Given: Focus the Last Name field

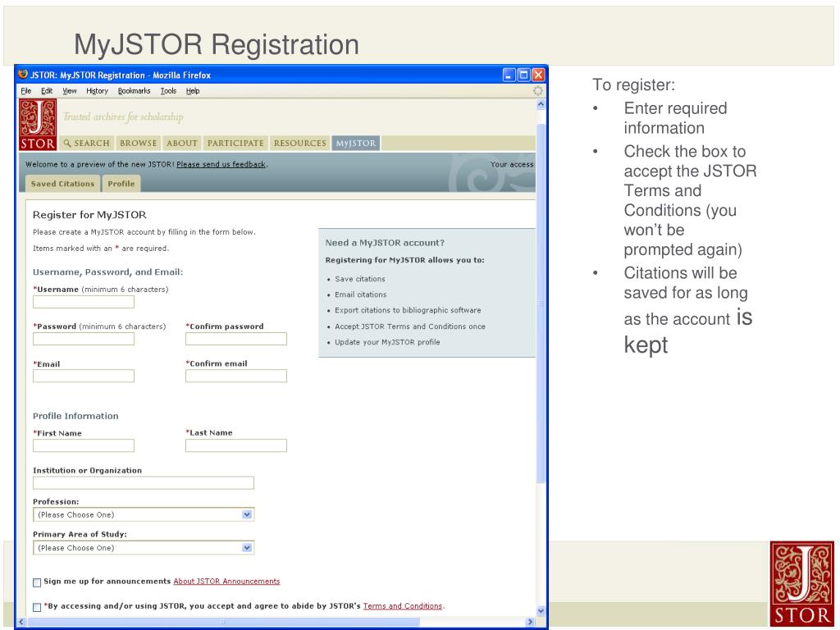Looking at the screenshot, I should [x=236, y=445].
